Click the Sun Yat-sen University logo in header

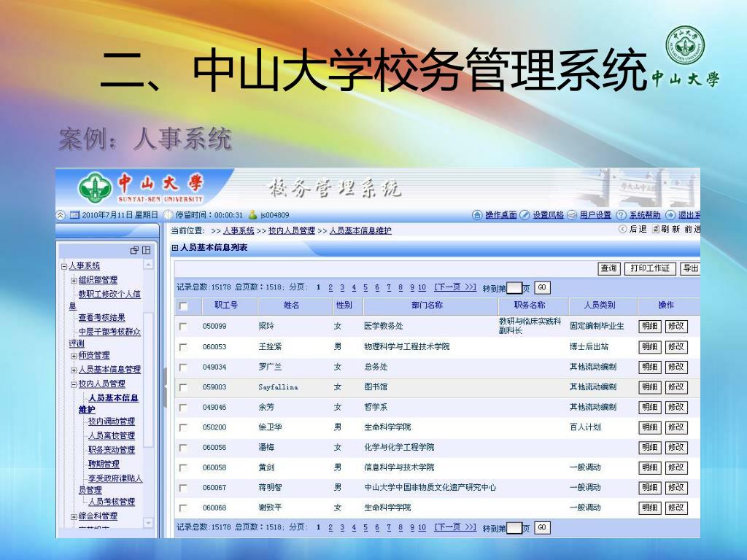click(x=95, y=187)
